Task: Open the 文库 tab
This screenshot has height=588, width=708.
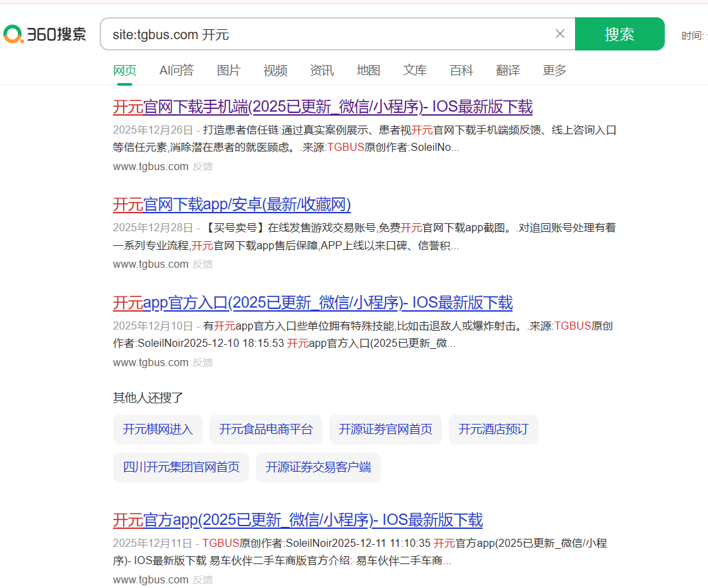Action: pyautogui.click(x=415, y=70)
